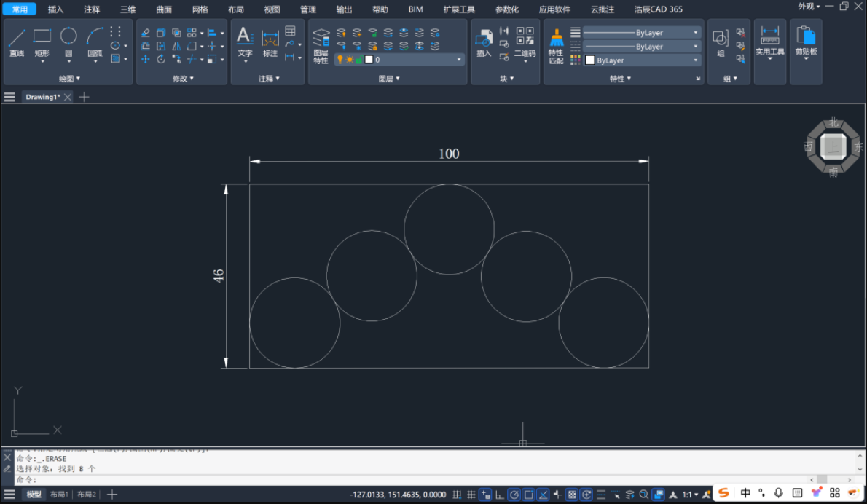Expand the 修改 (Modify) panel
Image resolution: width=867 pixels, height=504 pixels.
pos(183,79)
